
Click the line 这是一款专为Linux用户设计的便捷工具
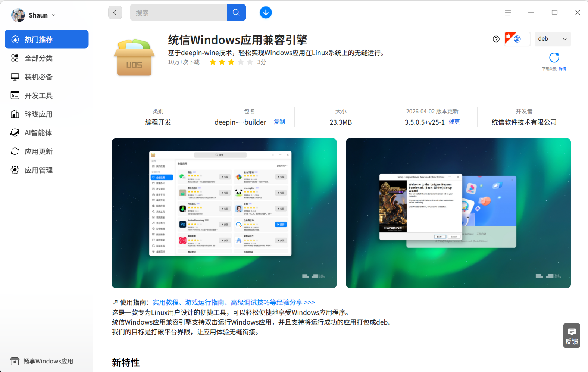click(231, 313)
